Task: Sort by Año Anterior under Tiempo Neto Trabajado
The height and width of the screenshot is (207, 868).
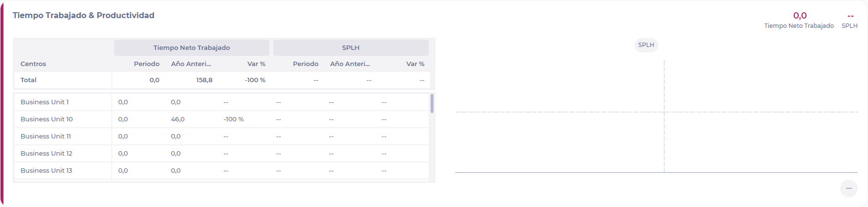Action: click(x=191, y=64)
